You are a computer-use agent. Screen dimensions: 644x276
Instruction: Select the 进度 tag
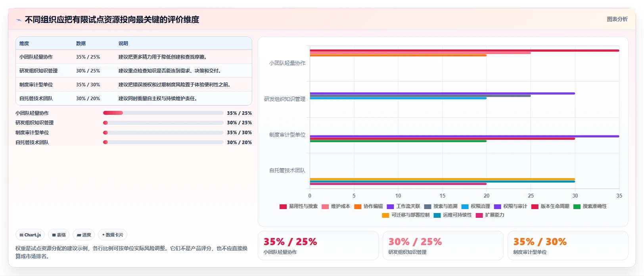coord(84,235)
